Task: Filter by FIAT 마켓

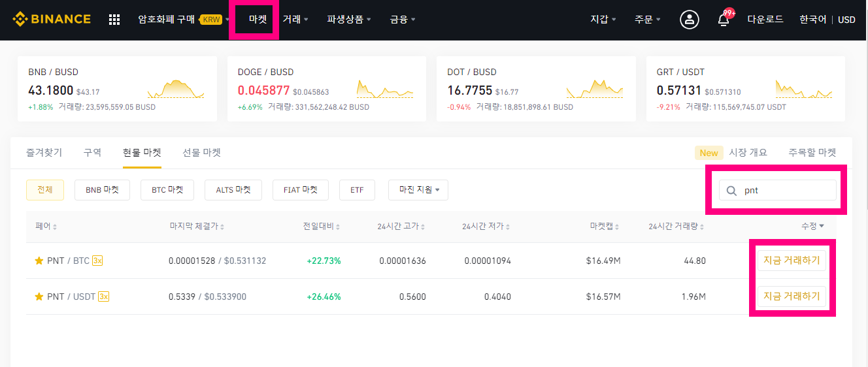Action: click(x=301, y=190)
